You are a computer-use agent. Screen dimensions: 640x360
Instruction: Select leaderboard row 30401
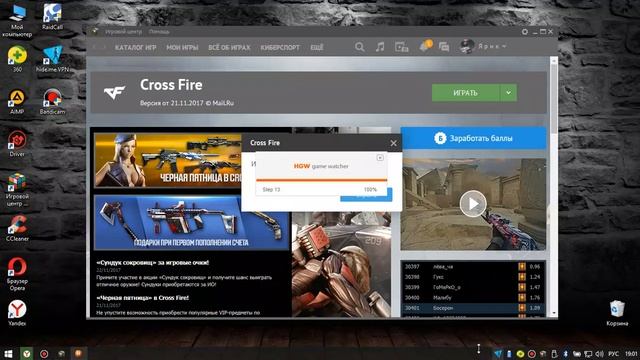click(x=473, y=308)
